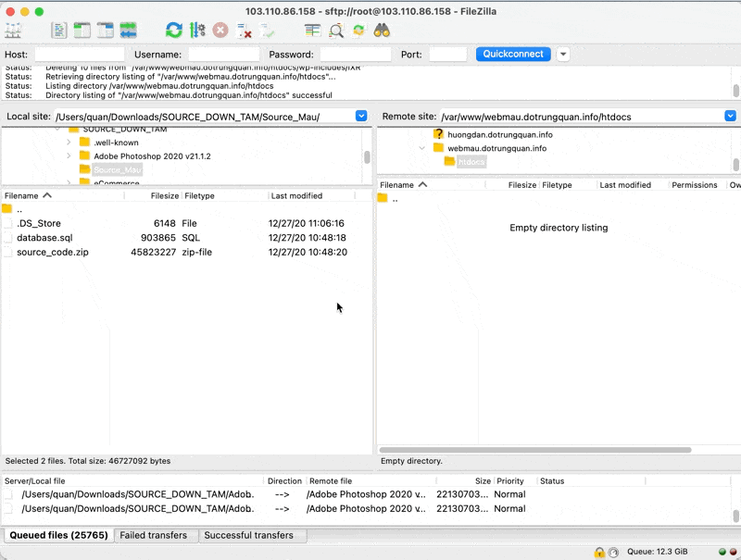Open the Remote site path dropdown
The height and width of the screenshot is (560, 741).
(x=730, y=117)
